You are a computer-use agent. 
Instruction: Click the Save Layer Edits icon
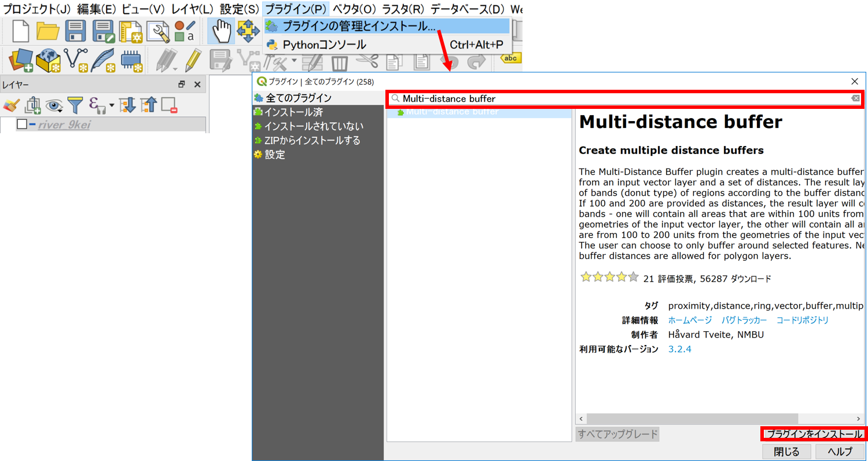pyautogui.click(x=220, y=60)
